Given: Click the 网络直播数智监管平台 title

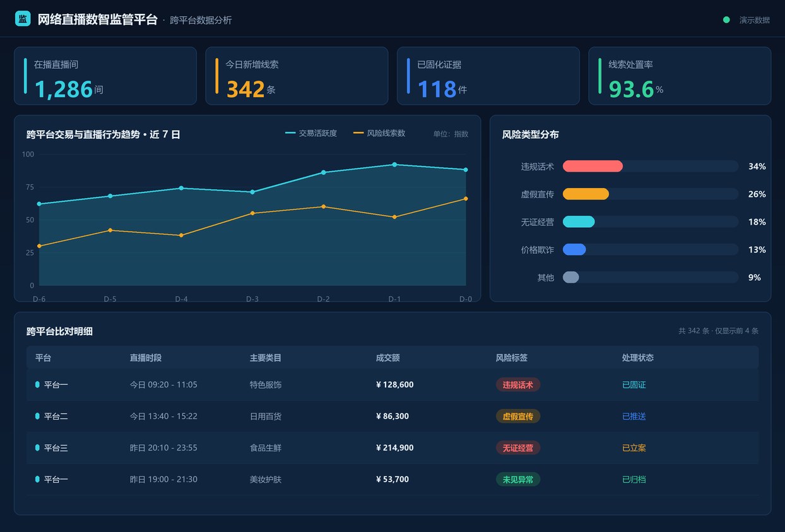Looking at the screenshot, I should coord(98,20).
